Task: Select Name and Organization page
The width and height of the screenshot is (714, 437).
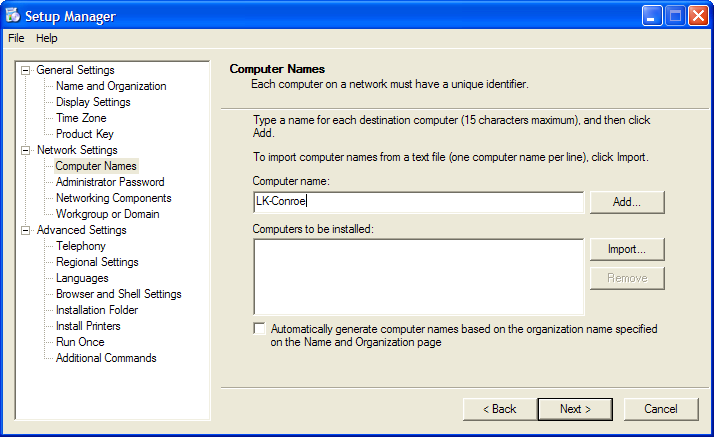Action: tap(111, 86)
